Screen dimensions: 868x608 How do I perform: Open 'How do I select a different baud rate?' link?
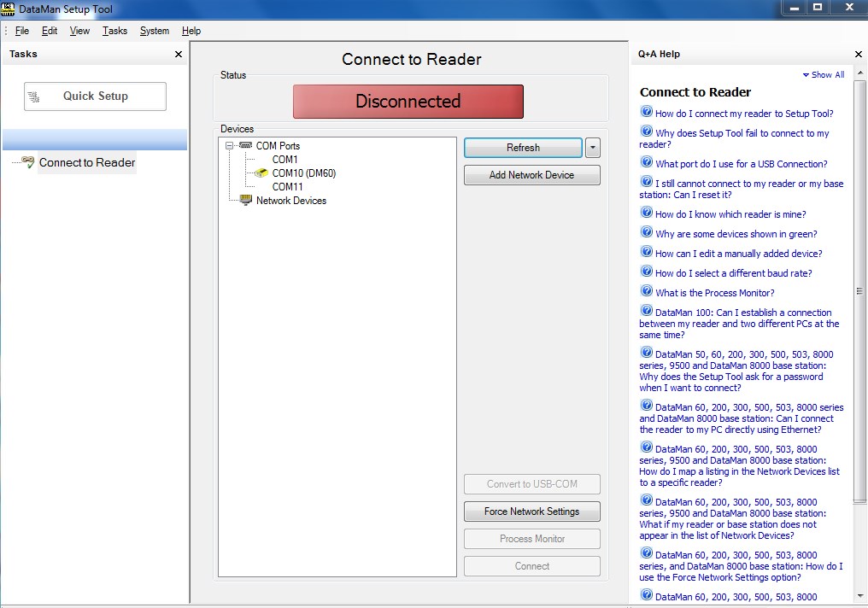click(734, 273)
